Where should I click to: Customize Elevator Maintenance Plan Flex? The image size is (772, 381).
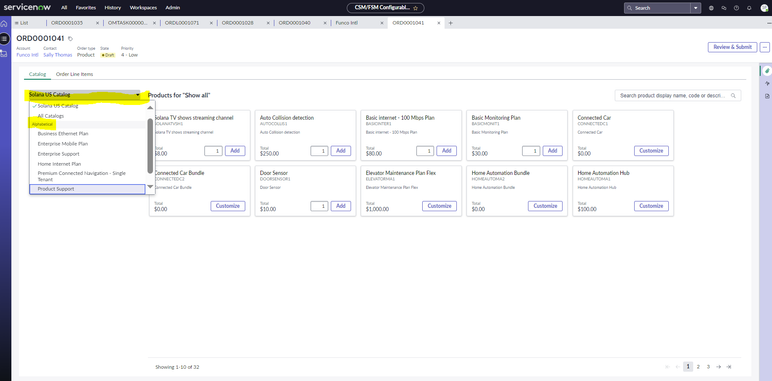point(440,206)
